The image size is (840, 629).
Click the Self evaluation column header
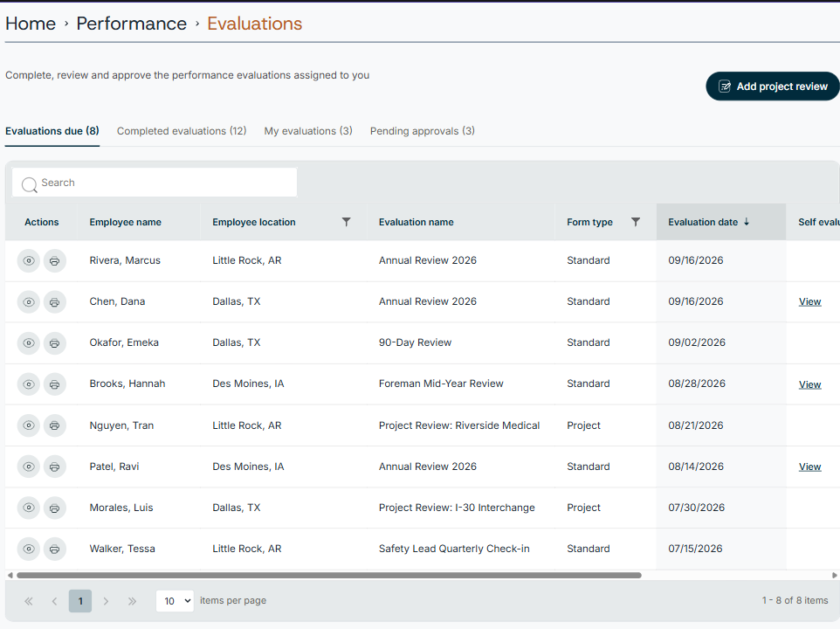818,222
